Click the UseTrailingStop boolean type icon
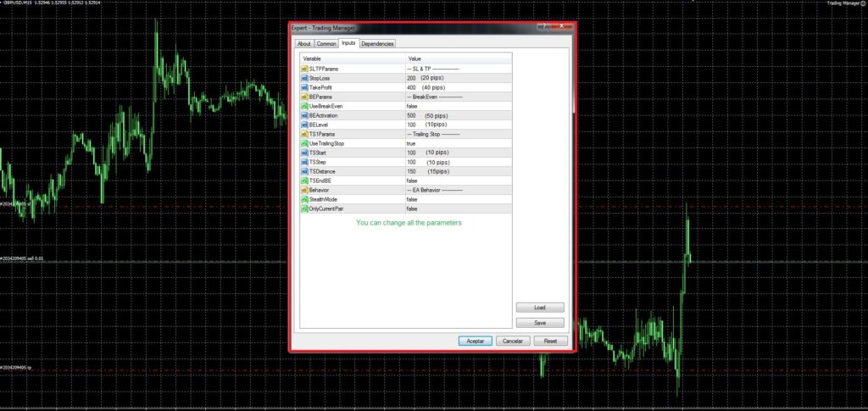 coord(304,143)
